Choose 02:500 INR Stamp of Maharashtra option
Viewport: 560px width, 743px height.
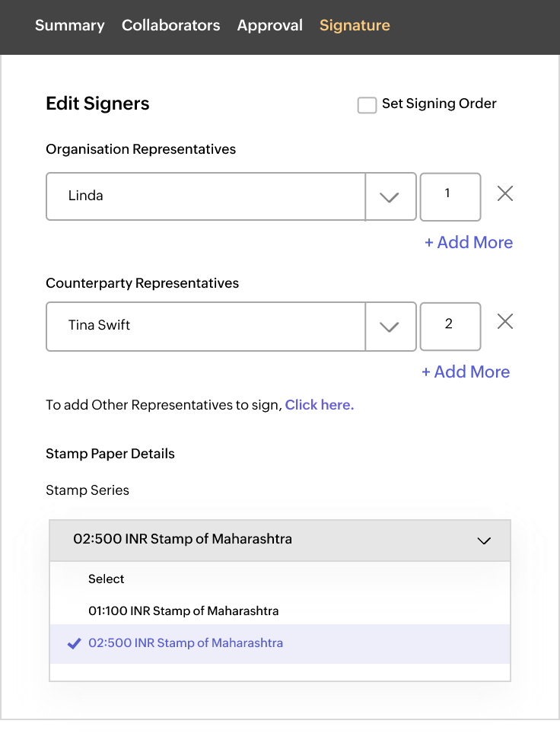point(186,643)
